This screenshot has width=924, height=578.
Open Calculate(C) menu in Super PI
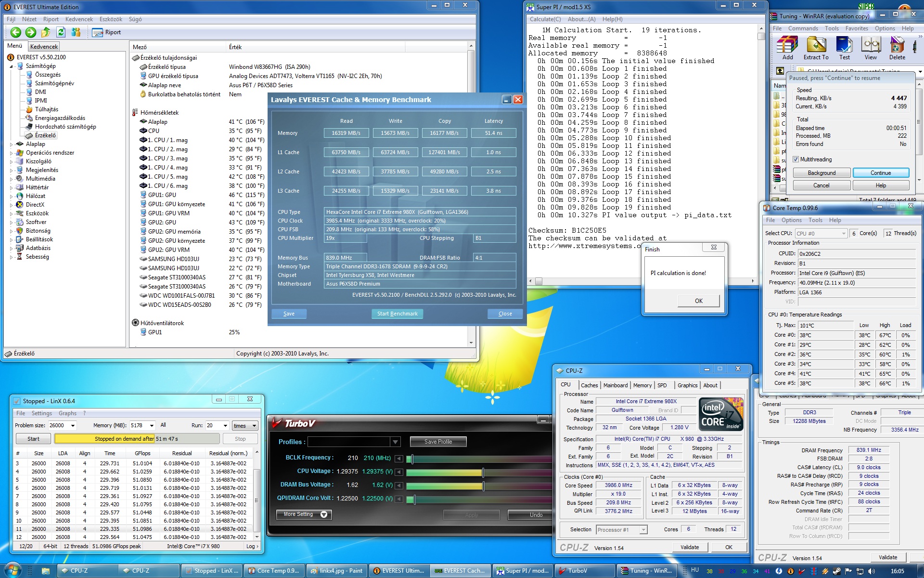point(545,19)
